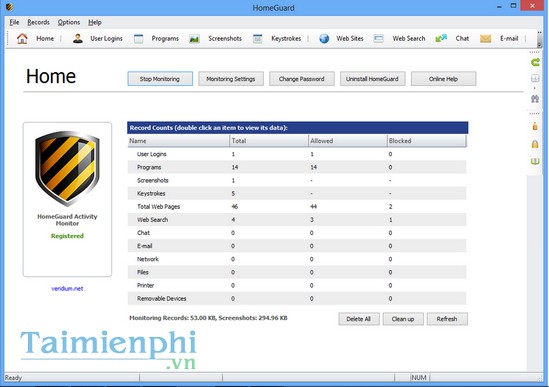Image resolution: width=549 pixels, height=387 pixels.
Task: Click Uninstall HomeGuard button
Action: (373, 79)
